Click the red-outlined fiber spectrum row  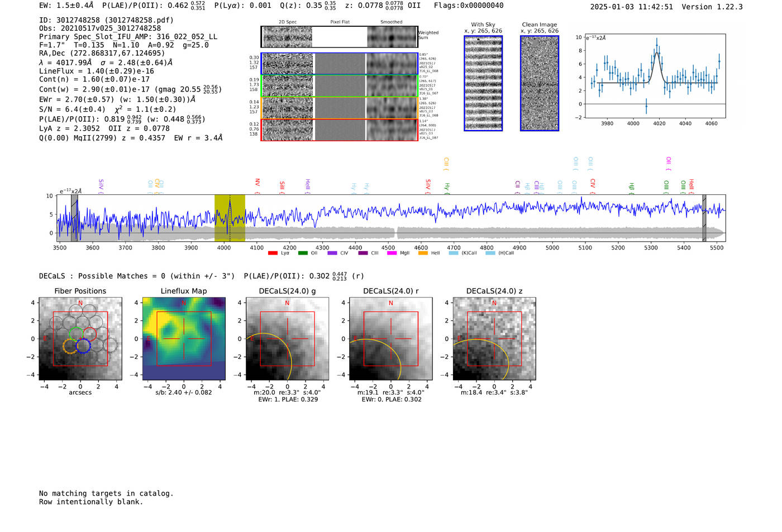[340, 130]
